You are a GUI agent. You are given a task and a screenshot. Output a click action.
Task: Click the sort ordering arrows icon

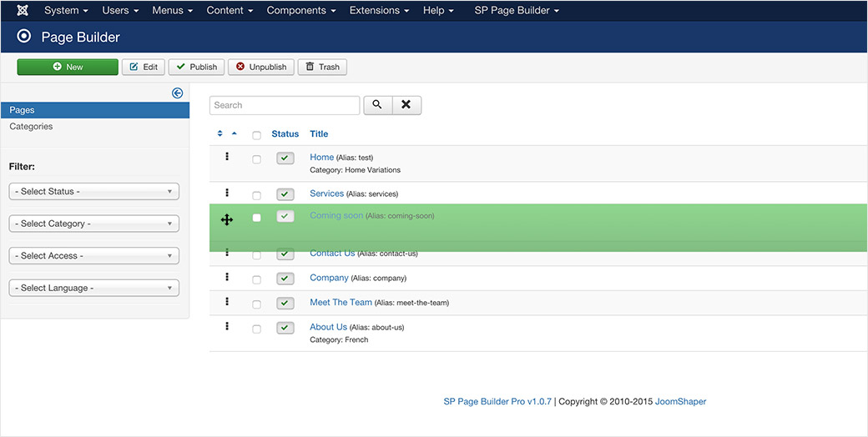click(220, 133)
